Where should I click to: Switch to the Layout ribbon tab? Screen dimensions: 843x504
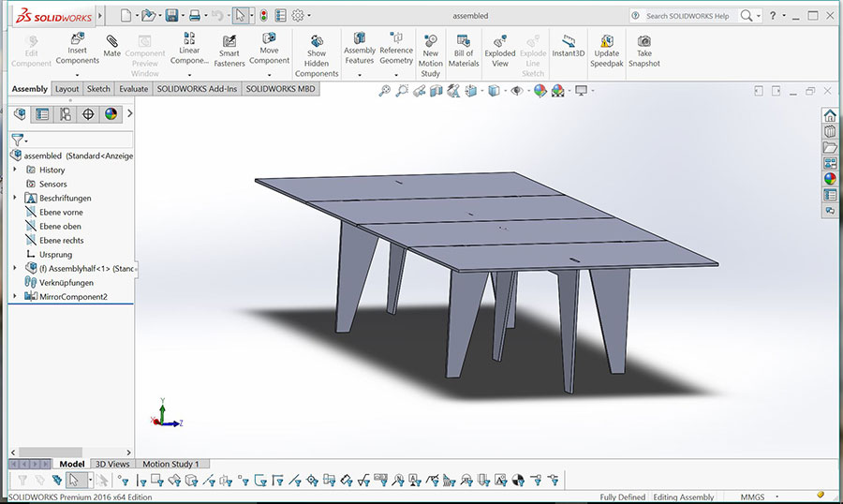[67, 89]
